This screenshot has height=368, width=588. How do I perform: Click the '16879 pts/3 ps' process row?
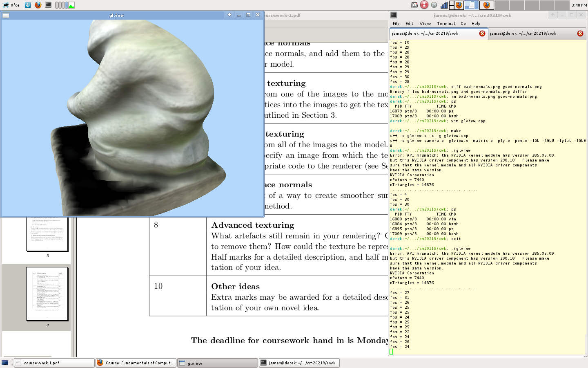point(422,111)
